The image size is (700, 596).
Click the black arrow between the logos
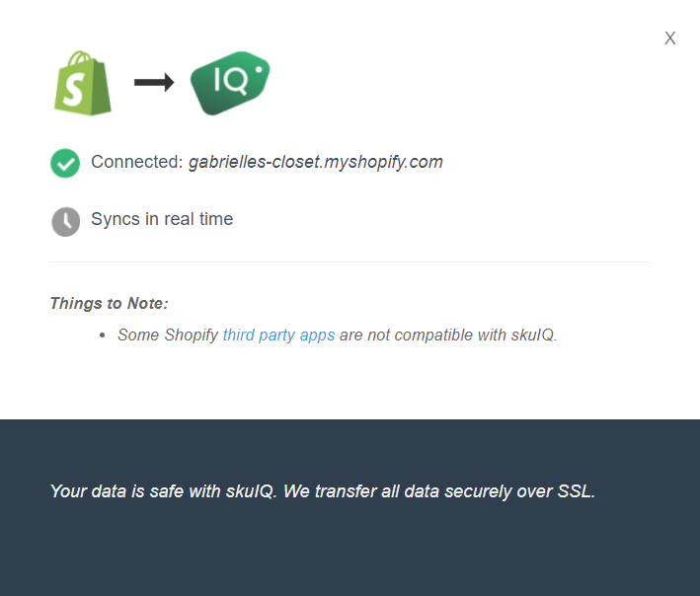point(153,83)
